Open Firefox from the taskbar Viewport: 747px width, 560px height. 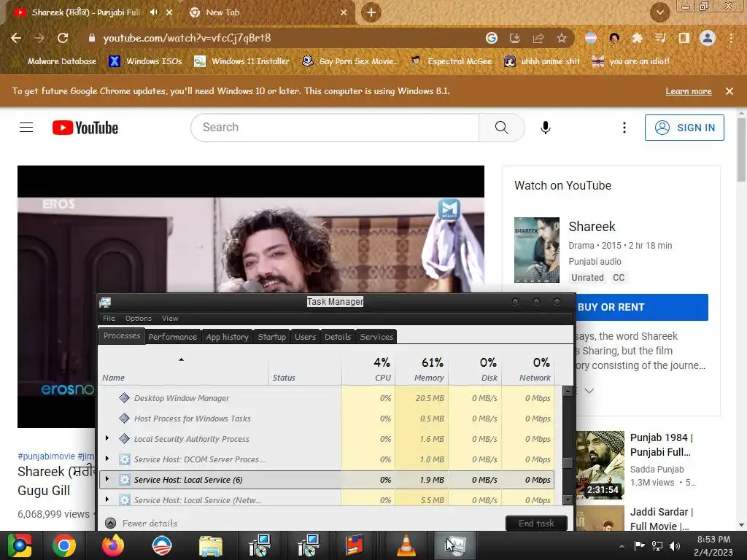click(113, 545)
